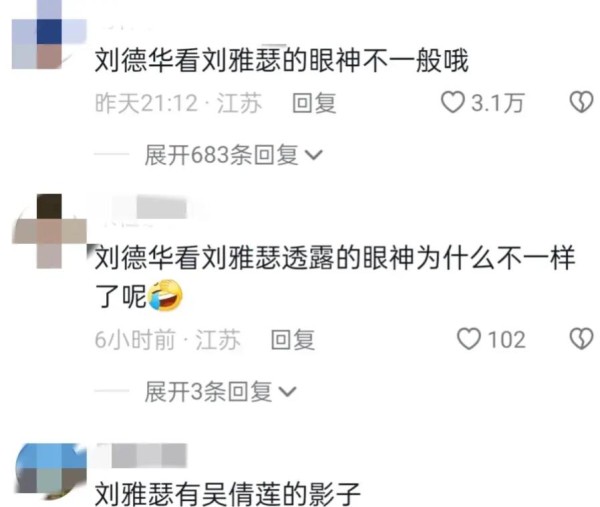
Task: Like the first comment with 3.1万 likes
Action: click(453, 103)
